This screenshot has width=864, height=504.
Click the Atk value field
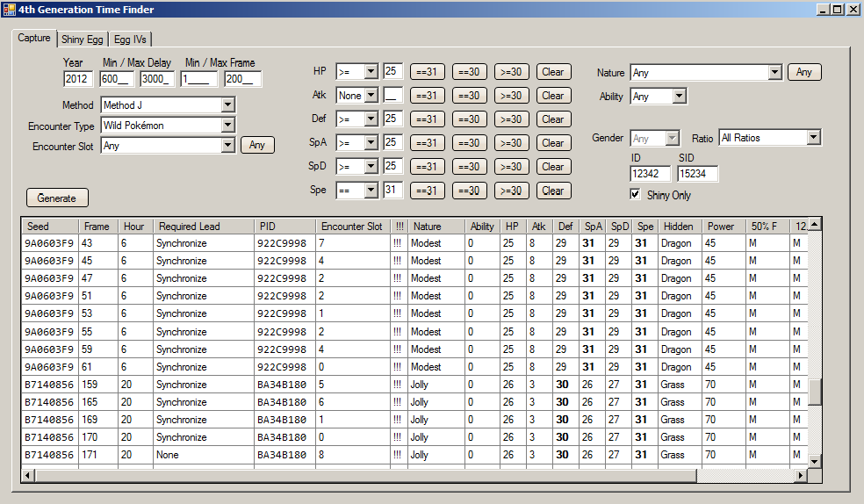tap(392, 95)
